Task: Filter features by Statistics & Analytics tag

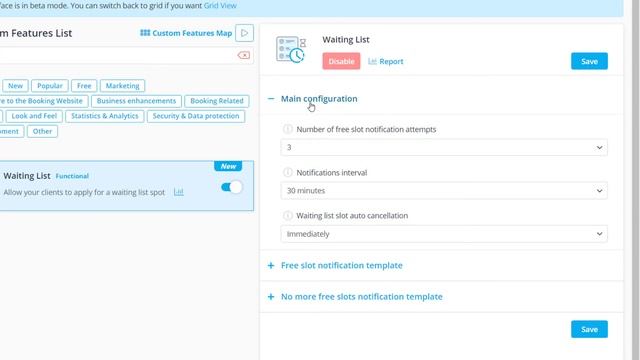Action: pyautogui.click(x=105, y=116)
